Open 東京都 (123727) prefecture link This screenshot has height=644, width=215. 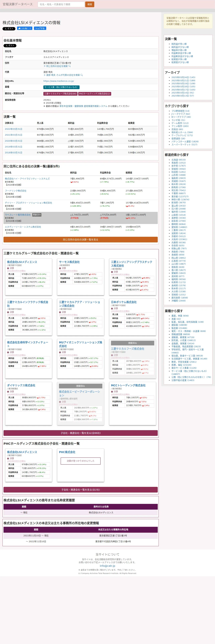[180, 196]
